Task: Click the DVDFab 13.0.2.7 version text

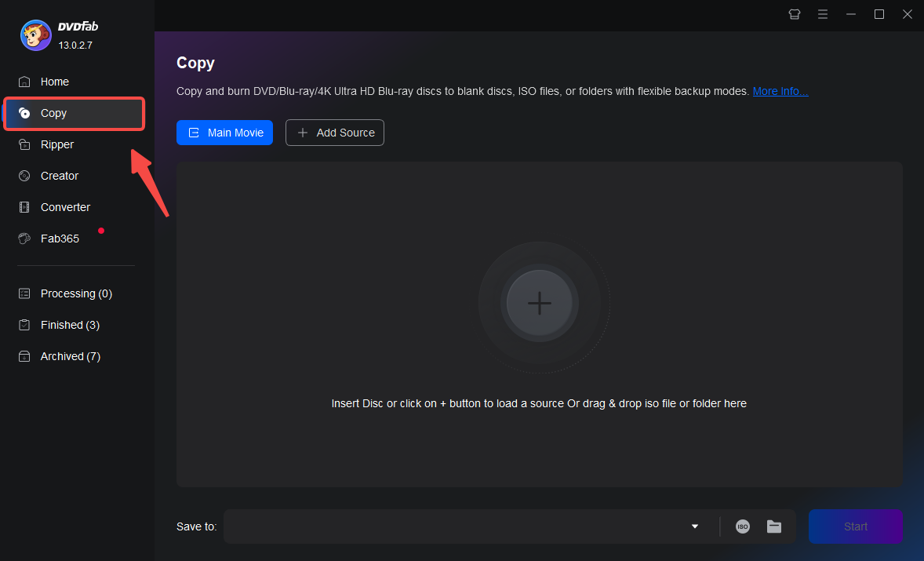Action: point(75,45)
